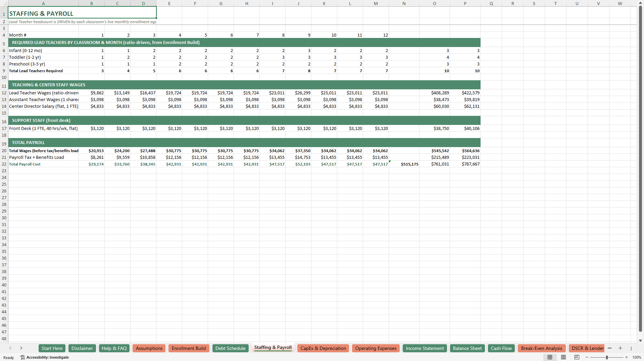Select the Total Payroll Cost label
The image size is (644, 361).
43,164
